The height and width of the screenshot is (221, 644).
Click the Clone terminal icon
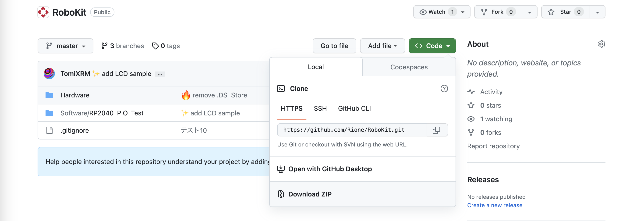pos(281,89)
